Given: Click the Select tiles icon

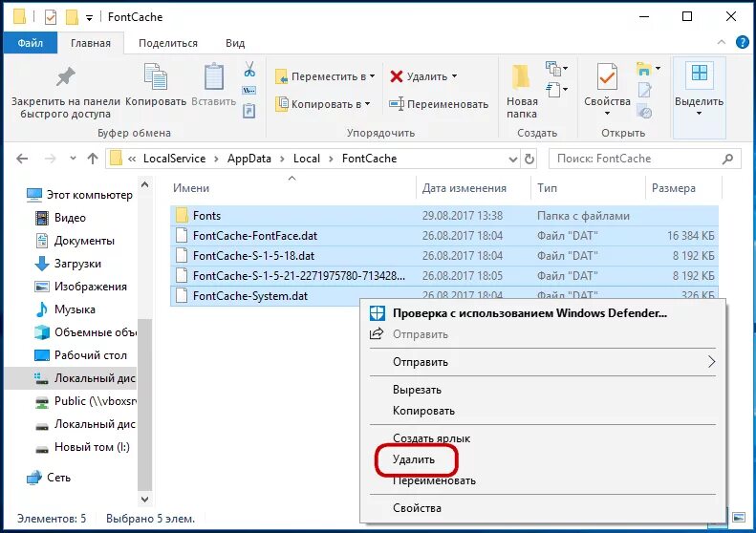Looking at the screenshot, I should [x=699, y=74].
